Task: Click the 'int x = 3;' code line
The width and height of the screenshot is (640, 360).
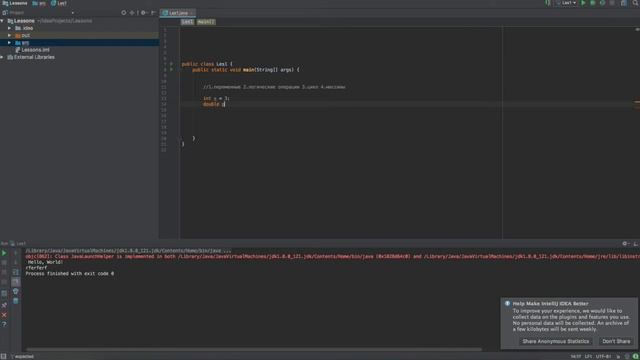Action: pyautogui.click(x=216, y=98)
